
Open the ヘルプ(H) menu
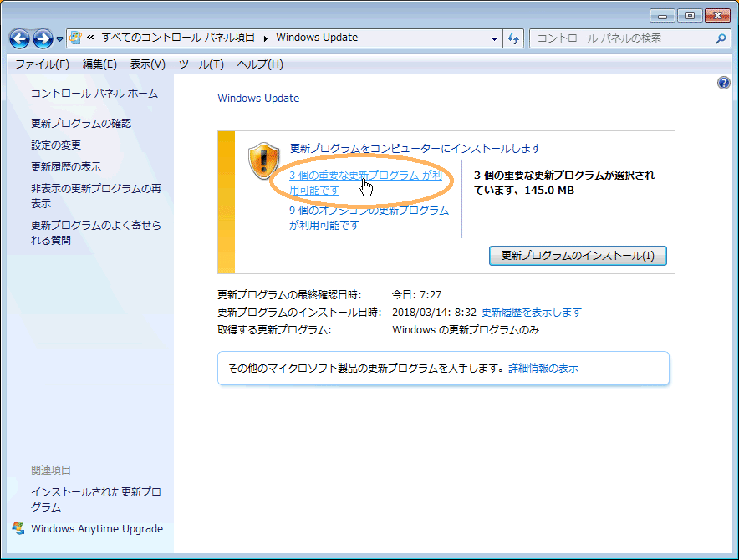point(260,64)
